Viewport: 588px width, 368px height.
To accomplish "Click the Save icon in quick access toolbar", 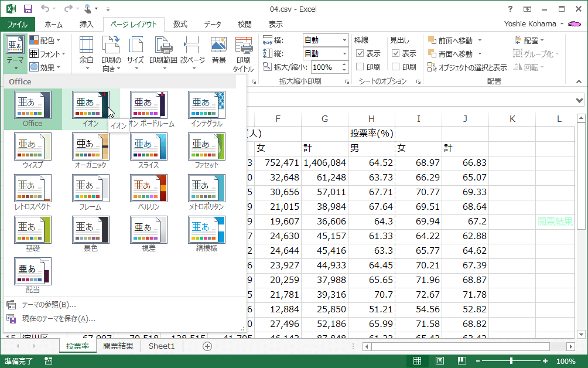I will pos(28,9).
